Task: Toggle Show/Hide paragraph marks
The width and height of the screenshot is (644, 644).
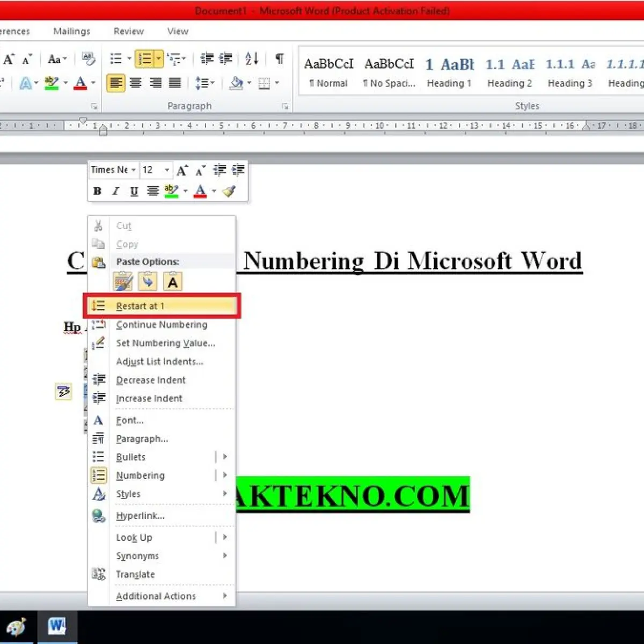Action: (x=279, y=58)
